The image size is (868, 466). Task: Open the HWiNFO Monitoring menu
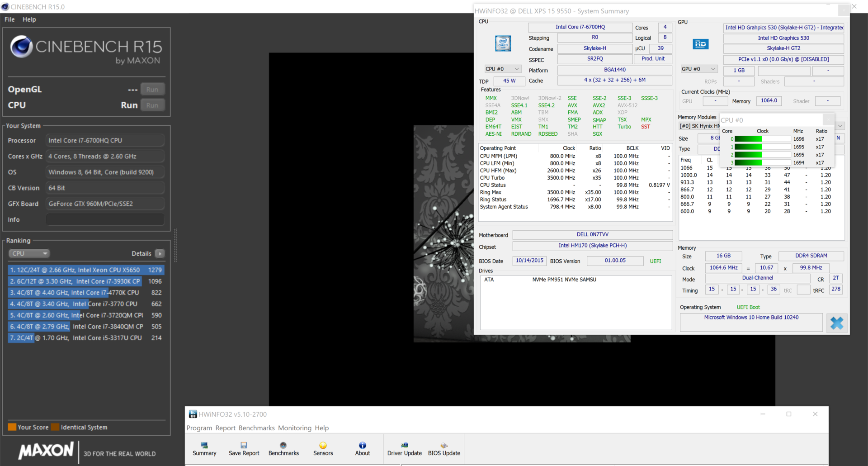click(x=295, y=428)
